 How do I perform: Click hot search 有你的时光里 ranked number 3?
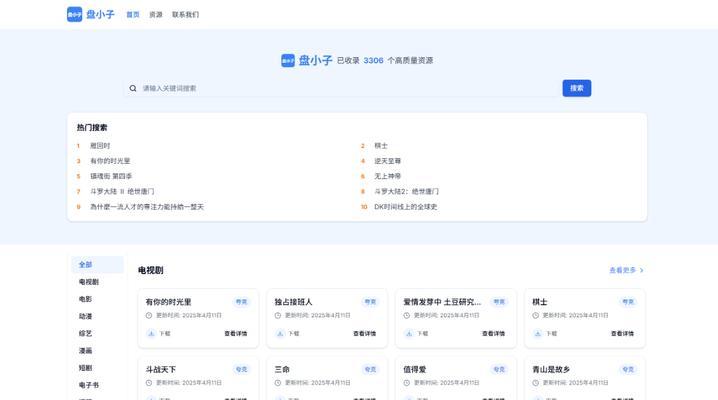tap(110, 161)
